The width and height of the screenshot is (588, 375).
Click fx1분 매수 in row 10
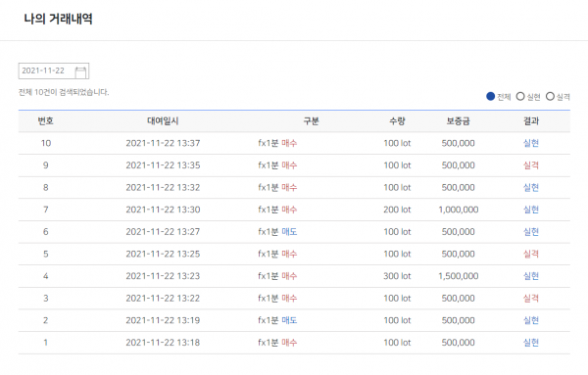pos(277,143)
